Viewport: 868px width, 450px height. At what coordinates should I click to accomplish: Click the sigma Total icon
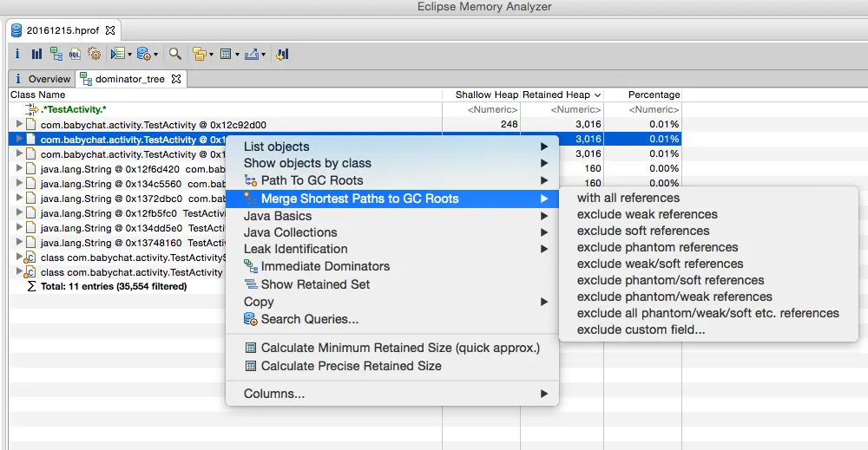pos(31,286)
